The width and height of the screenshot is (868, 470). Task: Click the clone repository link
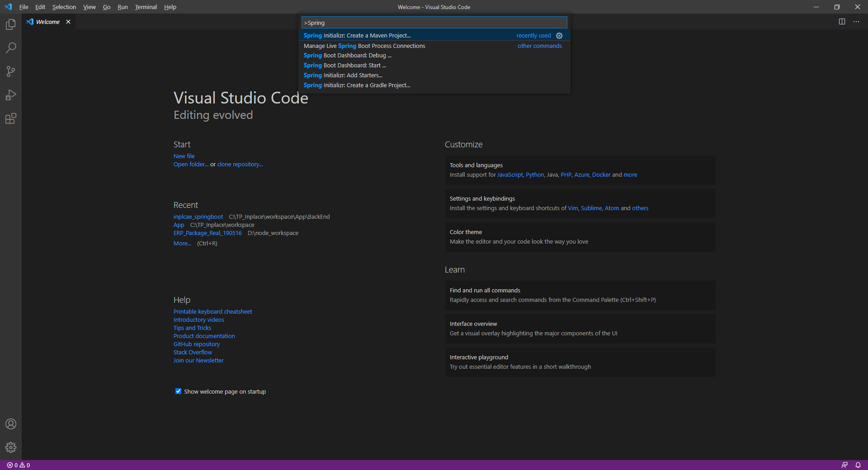pos(240,164)
